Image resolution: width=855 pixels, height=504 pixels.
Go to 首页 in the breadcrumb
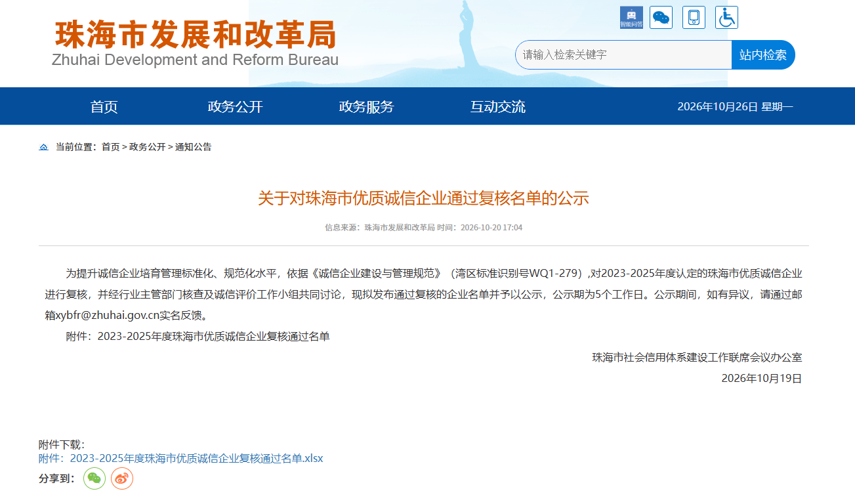pos(110,147)
